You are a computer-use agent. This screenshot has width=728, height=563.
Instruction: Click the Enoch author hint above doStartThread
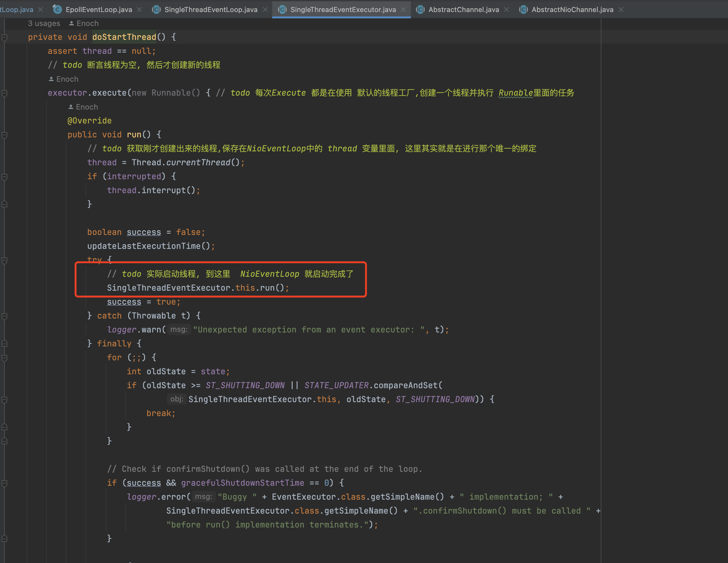point(88,23)
